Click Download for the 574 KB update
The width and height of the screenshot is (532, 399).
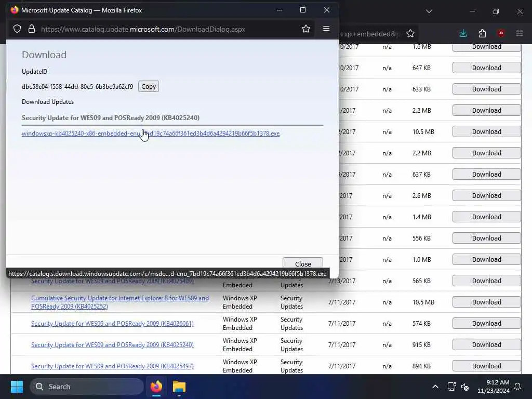tap(486, 323)
